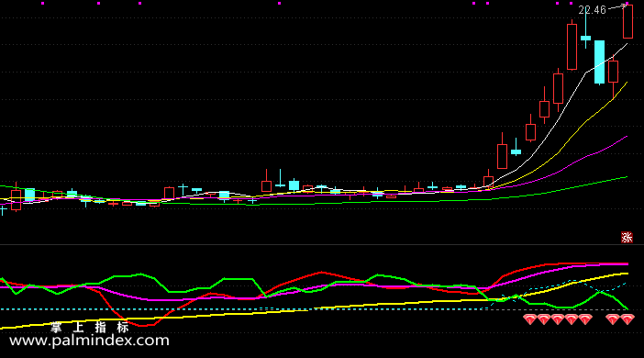
Task: Select the 22.46 high price label
Action: pyautogui.click(x=592, y=10)
